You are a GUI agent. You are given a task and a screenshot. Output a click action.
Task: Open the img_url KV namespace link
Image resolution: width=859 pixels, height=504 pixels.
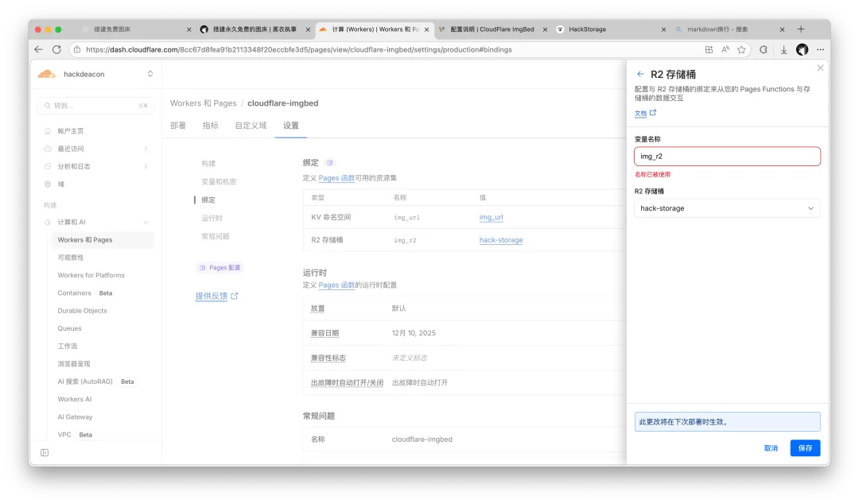(491, 217)
